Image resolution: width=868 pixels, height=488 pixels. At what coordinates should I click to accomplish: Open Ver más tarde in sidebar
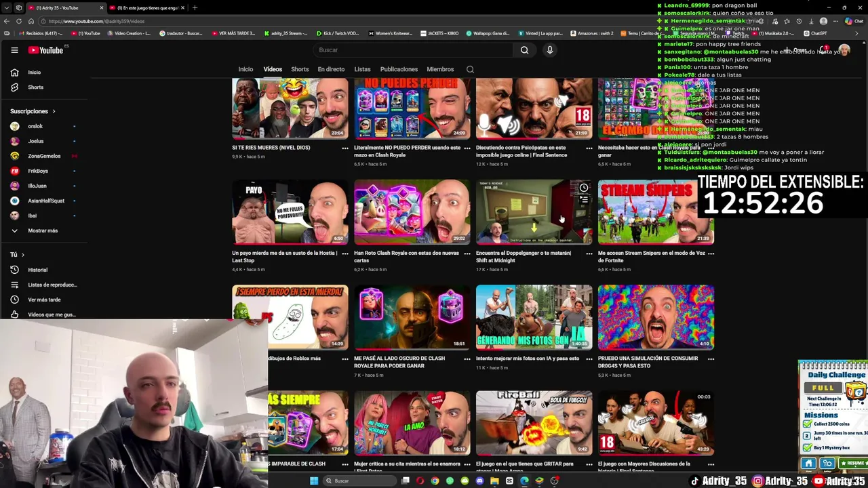pyautogui.click(x=44, y=300)
